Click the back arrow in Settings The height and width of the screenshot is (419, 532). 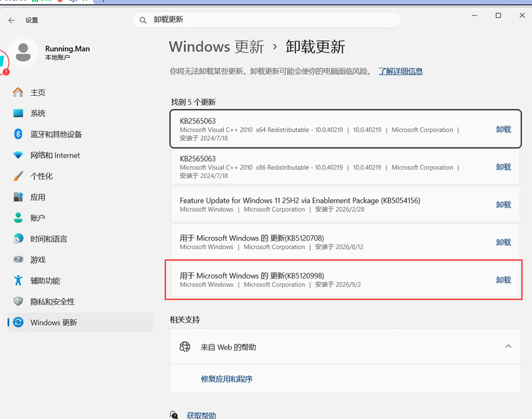click(x=12, y=20)
